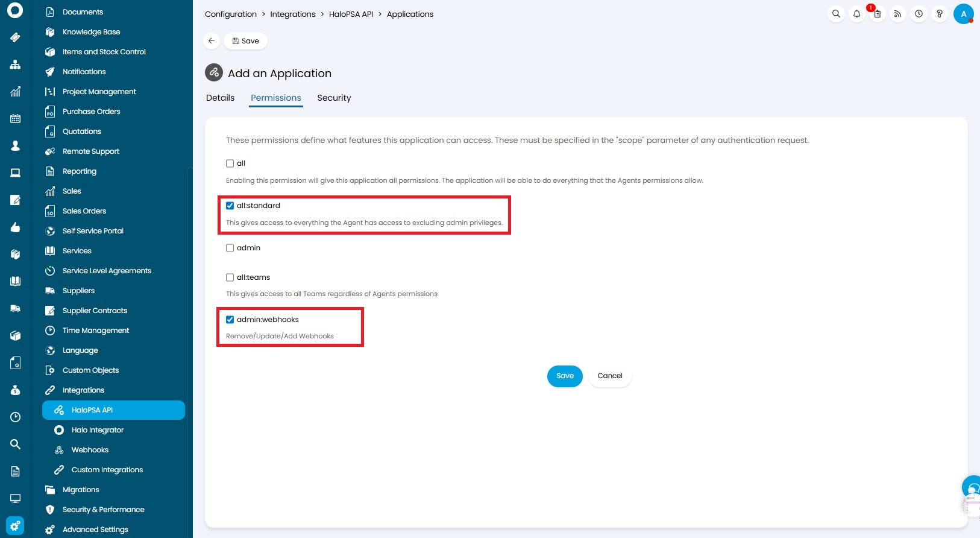The width and height of the screenshot is (980, 538).
Task: Click the Configuration breadcrumb
Action: tap(231, 14)
